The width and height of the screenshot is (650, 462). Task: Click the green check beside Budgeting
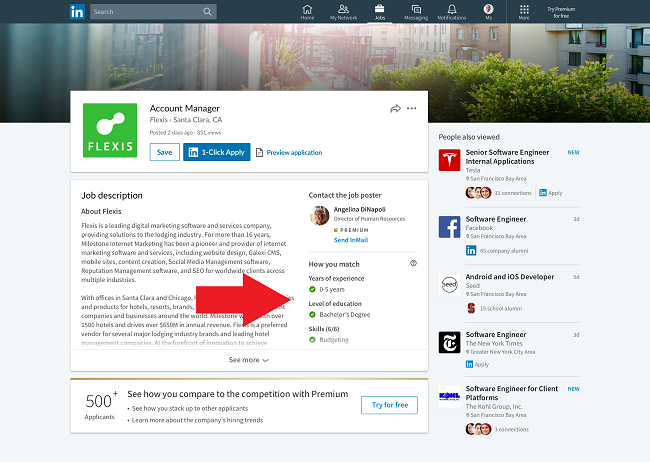(312, 340)
